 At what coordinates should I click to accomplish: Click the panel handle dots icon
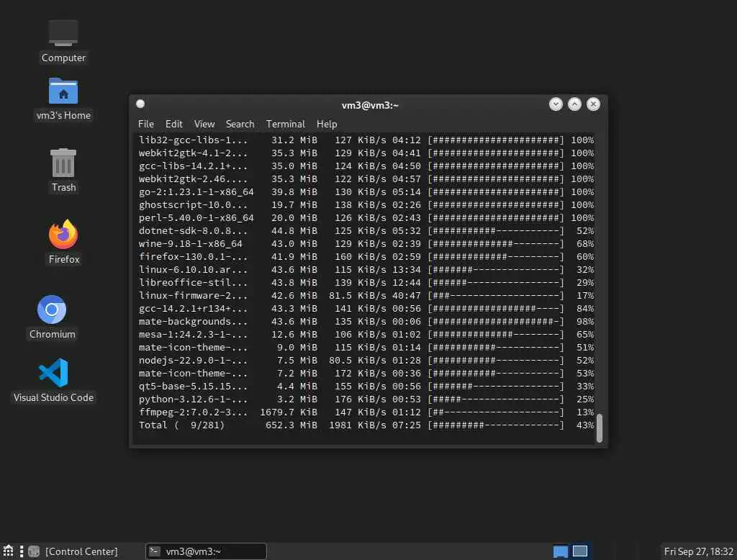[21, 551]
